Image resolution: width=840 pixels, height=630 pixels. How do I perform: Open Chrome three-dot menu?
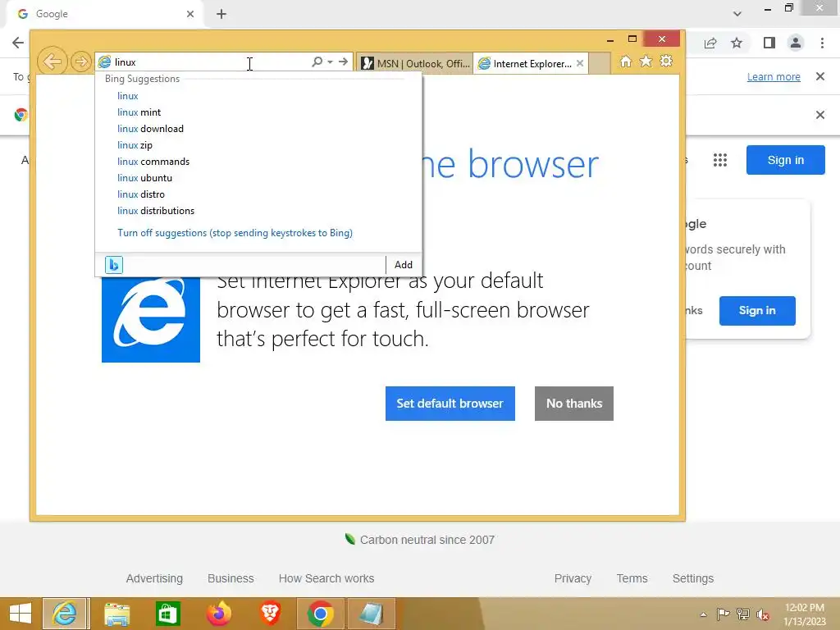click(822, 43)
